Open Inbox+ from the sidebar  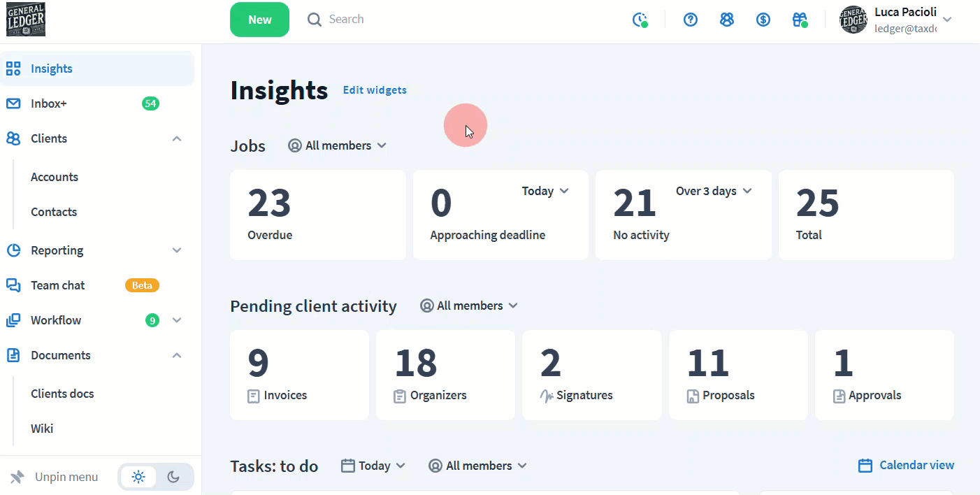(49, 103)
